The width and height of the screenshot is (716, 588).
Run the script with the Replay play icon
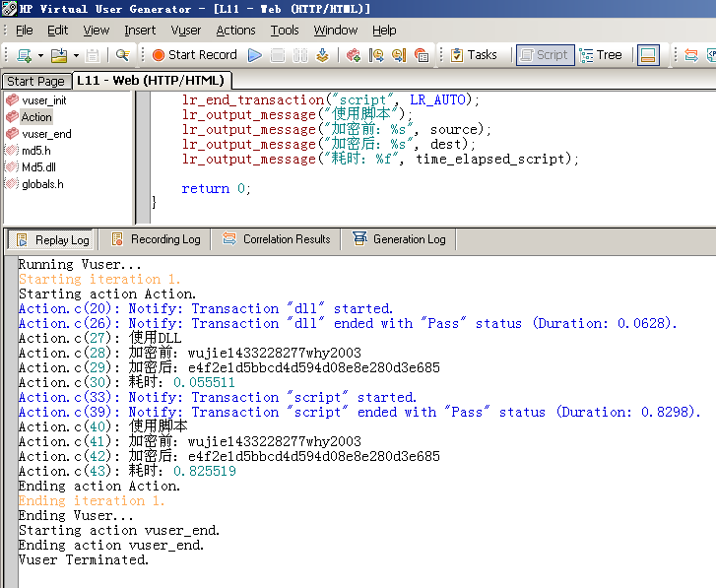[255, 55]
